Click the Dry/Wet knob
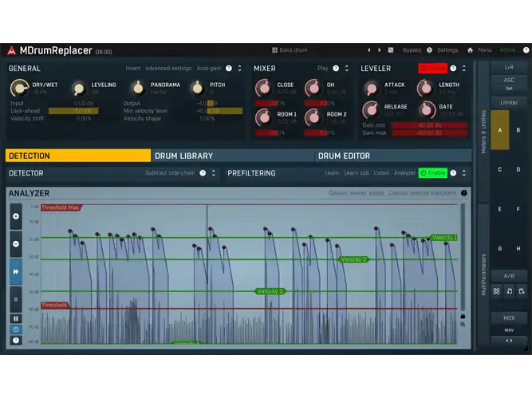Viewport: 532px width, 399px height. pyautogui.click(x=19, y=88)
